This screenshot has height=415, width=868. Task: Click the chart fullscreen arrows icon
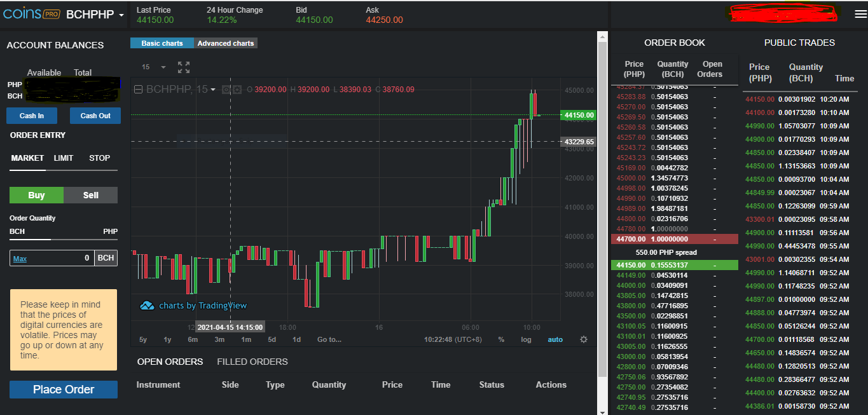(x=184, y=67)
